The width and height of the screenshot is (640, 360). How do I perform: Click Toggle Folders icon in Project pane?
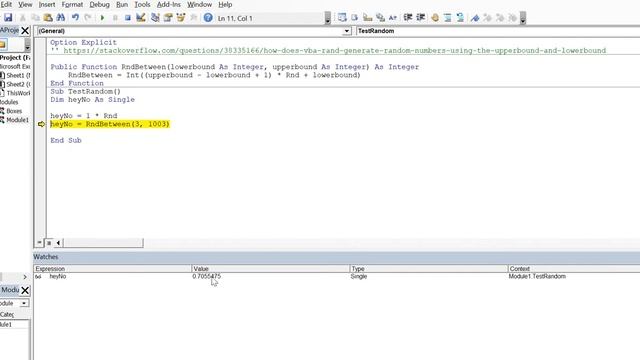pyautogui.click(x=3, y=44)
